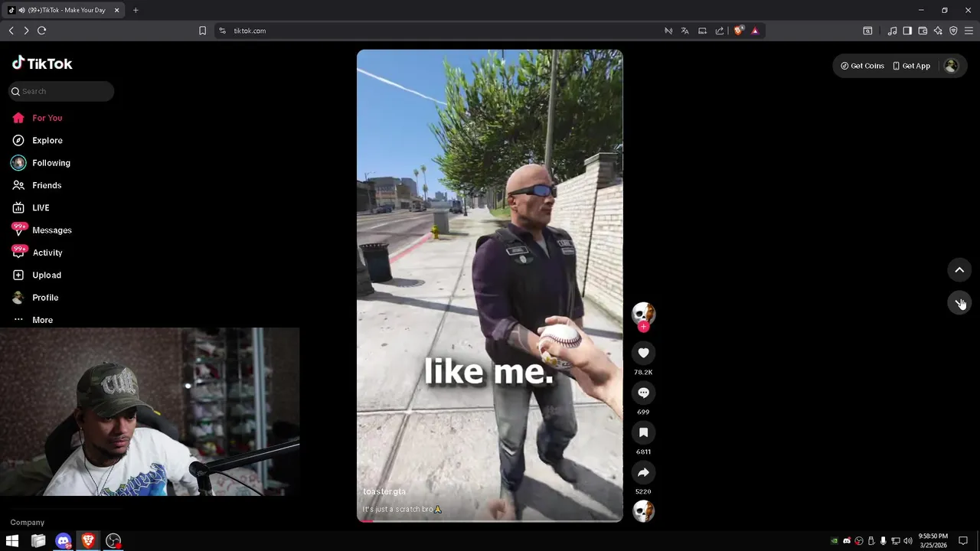Reload the TikTok page
980x551 pixels.
click(42, 31)
